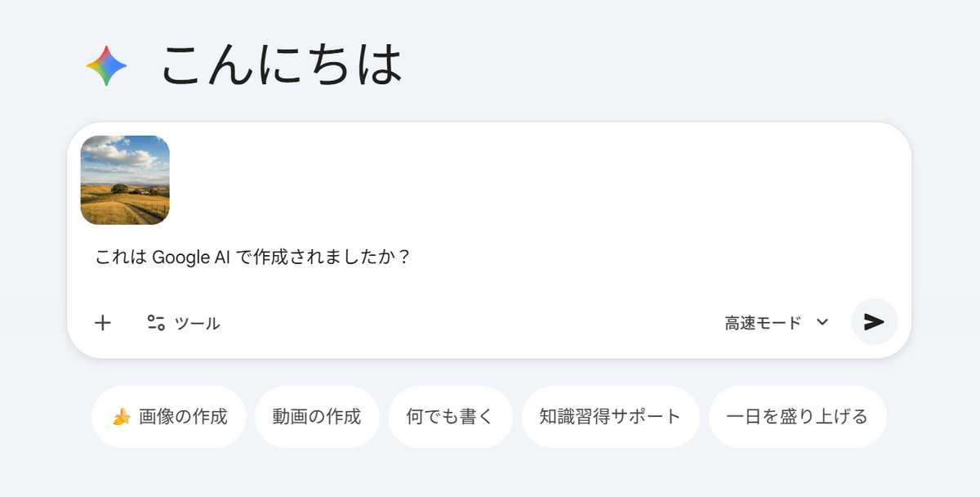Click the こんにちは greeting heading
The width and height of the screenshot is (980, 497).
[282, 65]
